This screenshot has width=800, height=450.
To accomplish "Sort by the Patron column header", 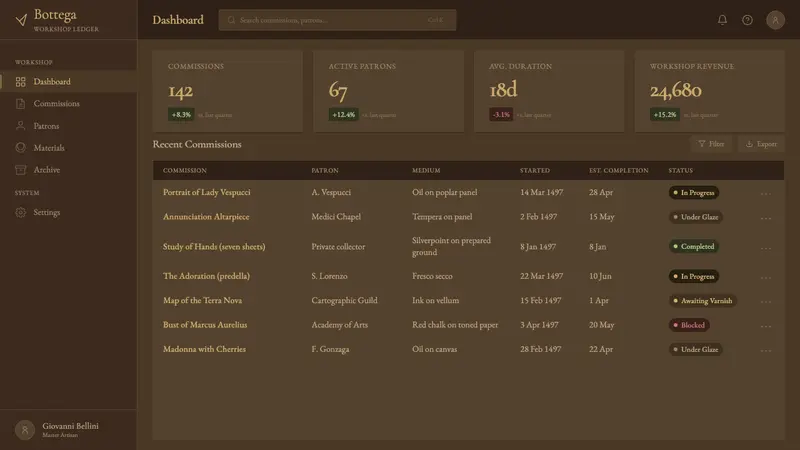I will pos(325,170).
